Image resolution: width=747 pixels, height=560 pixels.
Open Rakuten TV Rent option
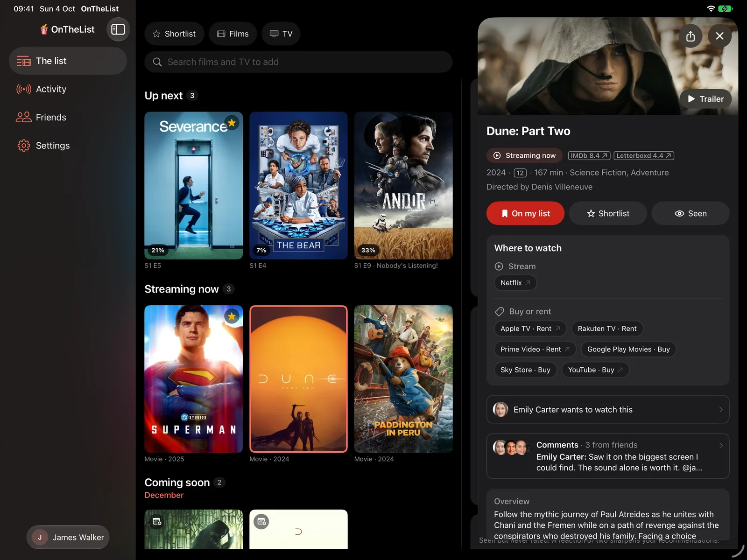pos(607,329)
